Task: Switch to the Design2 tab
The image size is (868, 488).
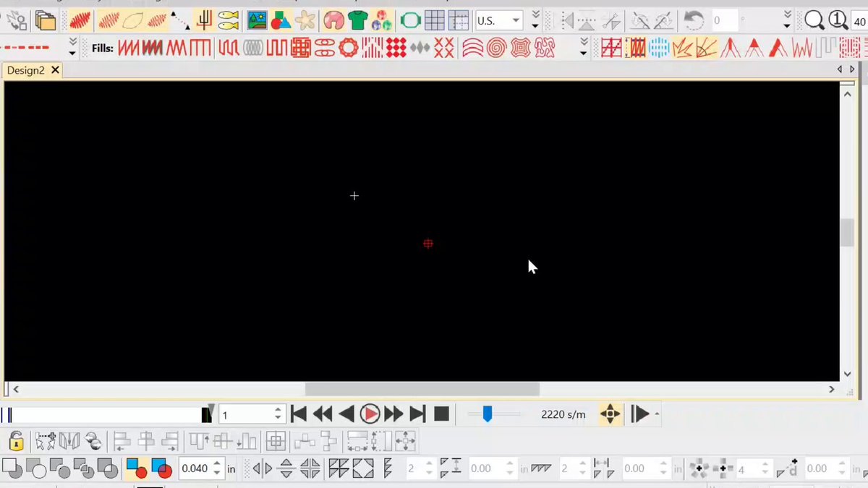Action: pyautogui.click(x=26, y=70)
